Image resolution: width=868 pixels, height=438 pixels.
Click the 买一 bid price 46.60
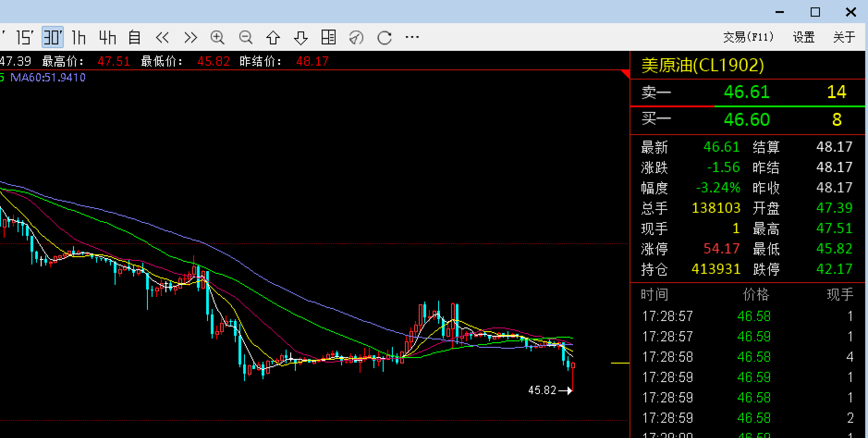tap(746, 120)
